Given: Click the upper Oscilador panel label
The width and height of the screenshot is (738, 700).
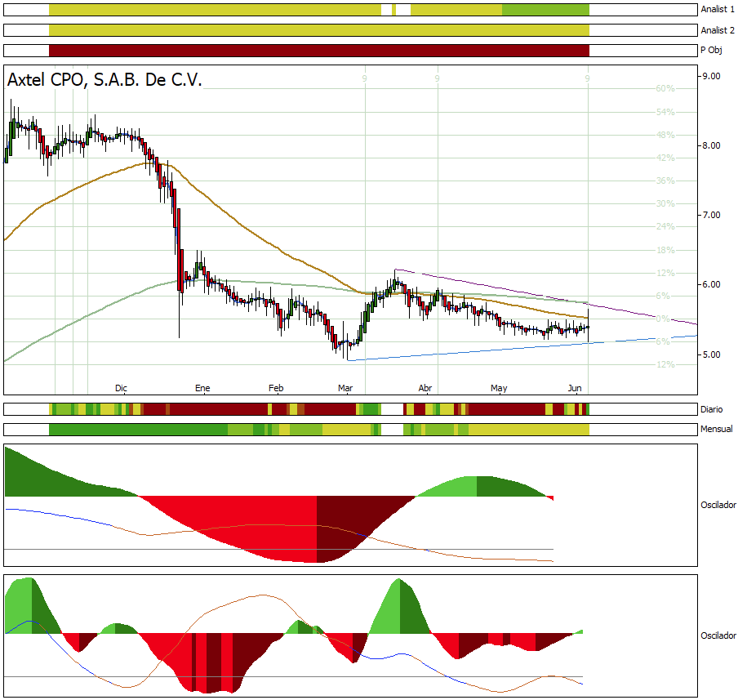Looking at the screenshot, I should 718,505.
